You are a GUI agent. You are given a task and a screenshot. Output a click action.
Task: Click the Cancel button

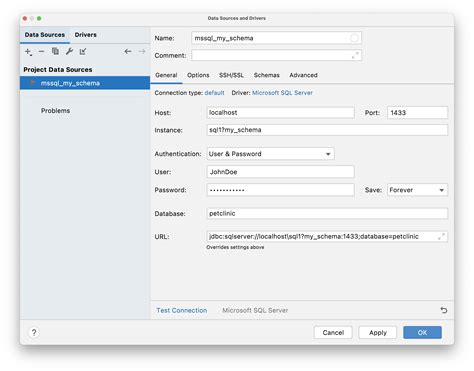tap(333, 333)
